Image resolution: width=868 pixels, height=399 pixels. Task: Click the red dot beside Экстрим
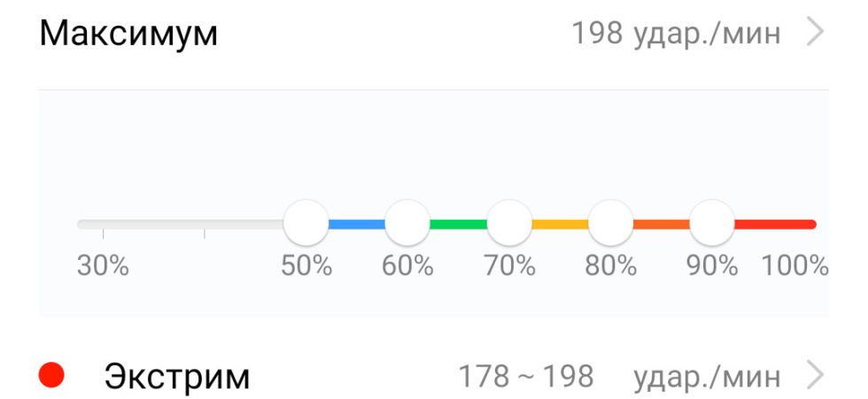[x=51, y=376]
